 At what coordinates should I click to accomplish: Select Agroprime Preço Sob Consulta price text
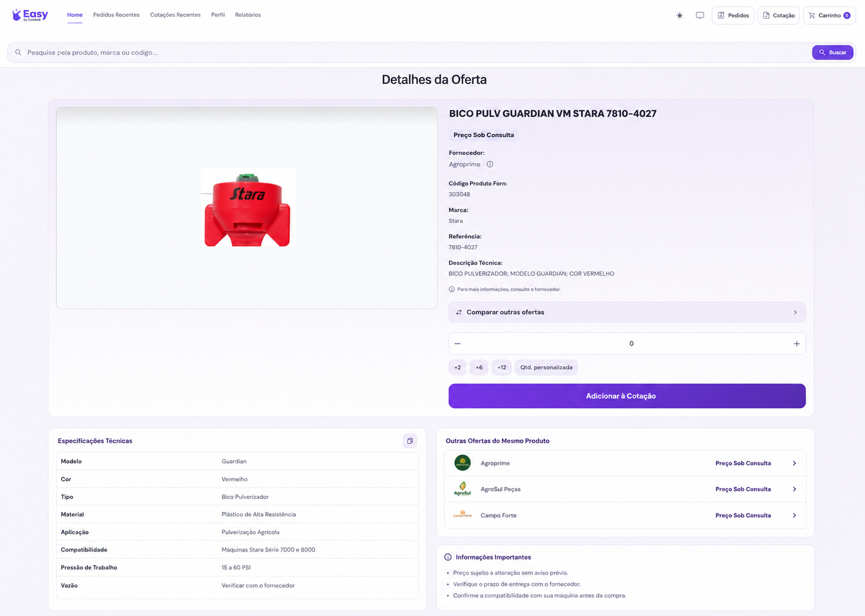pyautogui.click(x=743, y=464)
